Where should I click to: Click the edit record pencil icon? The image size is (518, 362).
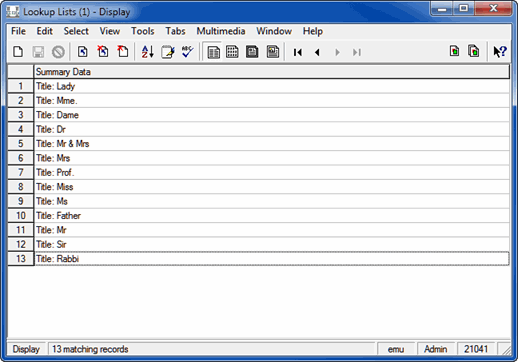point(168,52)
